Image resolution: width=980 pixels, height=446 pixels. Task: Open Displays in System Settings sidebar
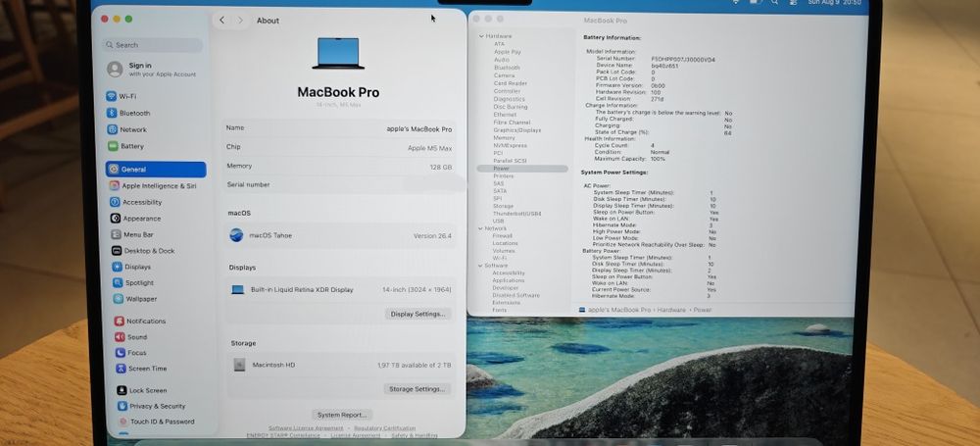tap(131, 267)
